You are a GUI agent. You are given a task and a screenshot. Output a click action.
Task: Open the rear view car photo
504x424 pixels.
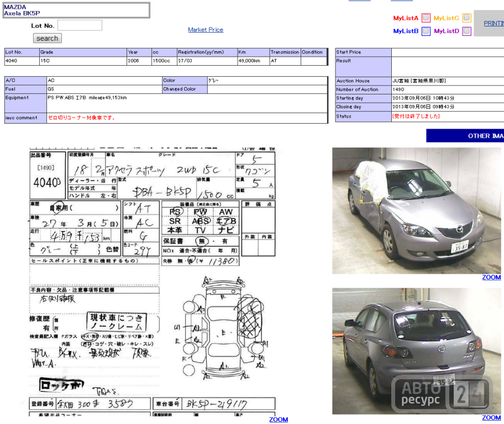(x=417, y=351)
